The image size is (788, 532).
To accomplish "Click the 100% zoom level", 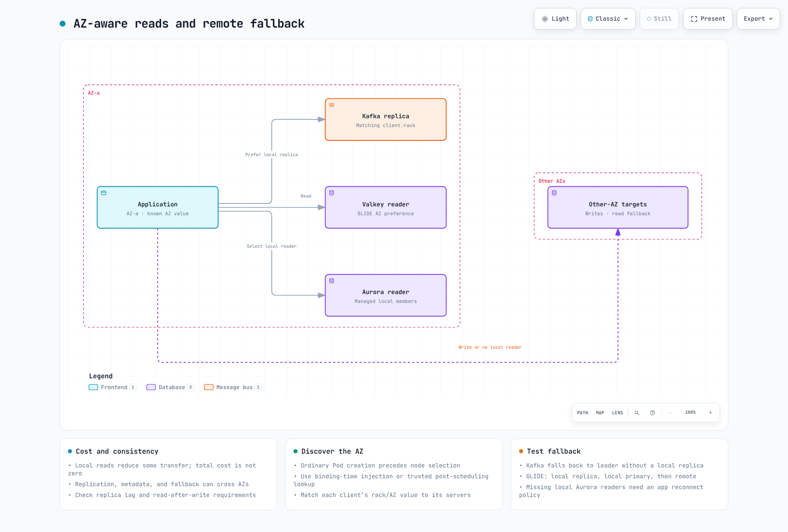I will [690, 413].
